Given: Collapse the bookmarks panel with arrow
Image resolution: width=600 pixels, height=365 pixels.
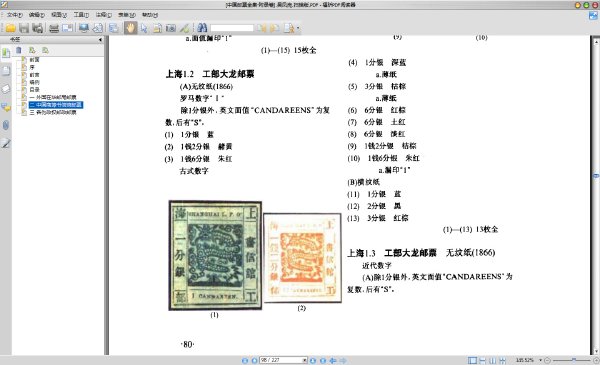Looking at the screenshot, I should click(100, 39).
